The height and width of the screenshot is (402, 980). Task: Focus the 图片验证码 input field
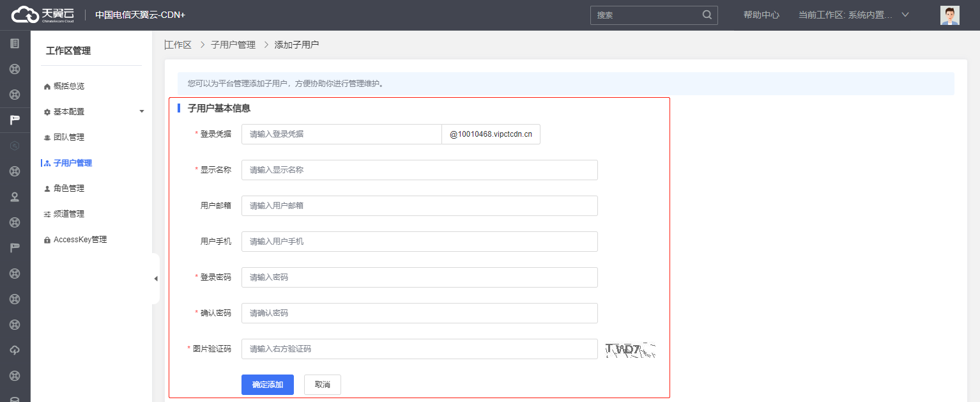point(420,349)
